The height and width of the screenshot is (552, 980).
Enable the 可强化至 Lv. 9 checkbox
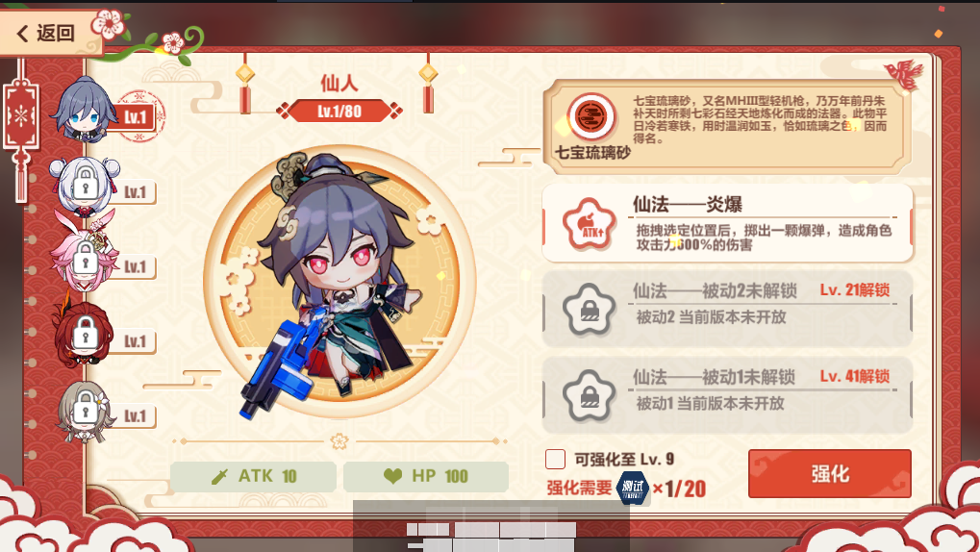coord(555,459)
